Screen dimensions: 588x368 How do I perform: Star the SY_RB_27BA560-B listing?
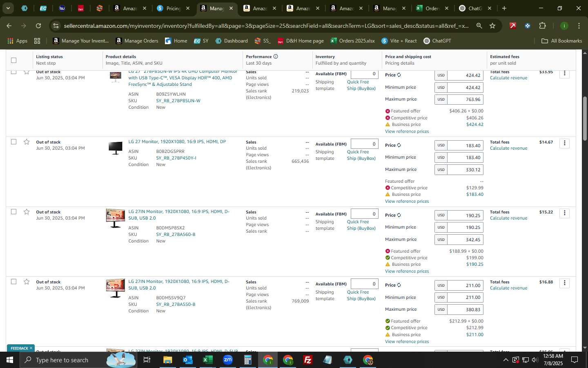pyautogui.click(x=27, y=212)
